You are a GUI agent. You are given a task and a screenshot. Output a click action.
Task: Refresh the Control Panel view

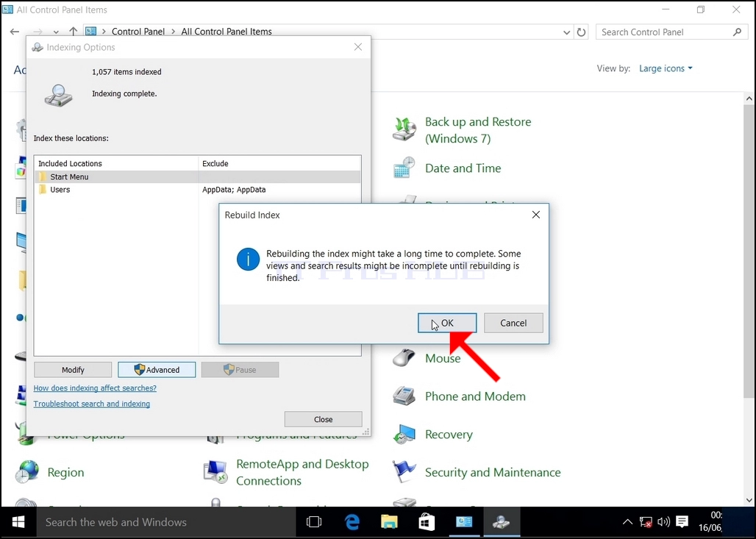click(x=582, y=32)
